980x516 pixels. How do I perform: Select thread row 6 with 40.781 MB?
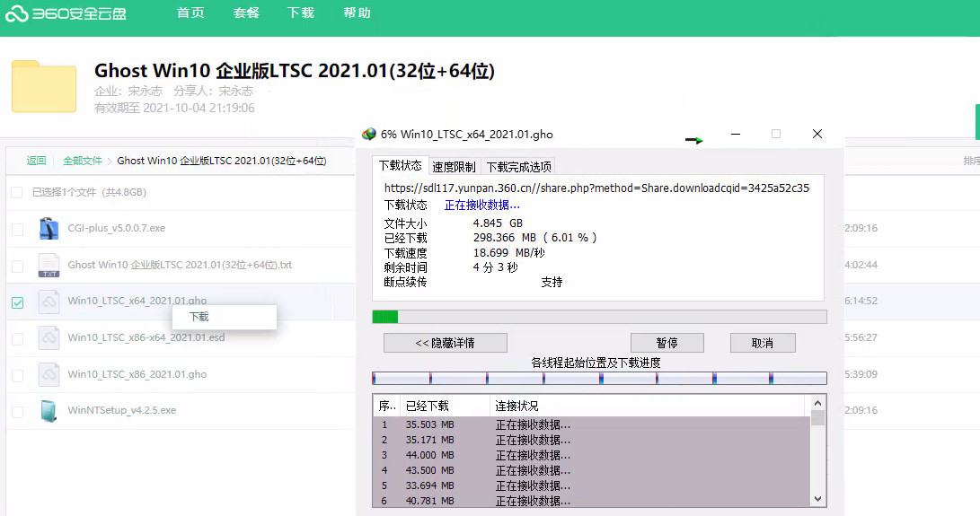click(591, 501)
